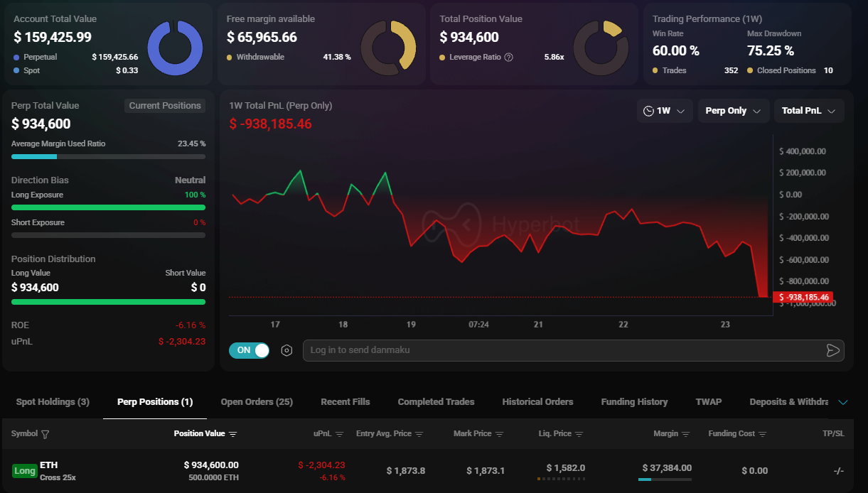Click the Liq. Price sort icon
868x493 pixels.
point(579,434)
